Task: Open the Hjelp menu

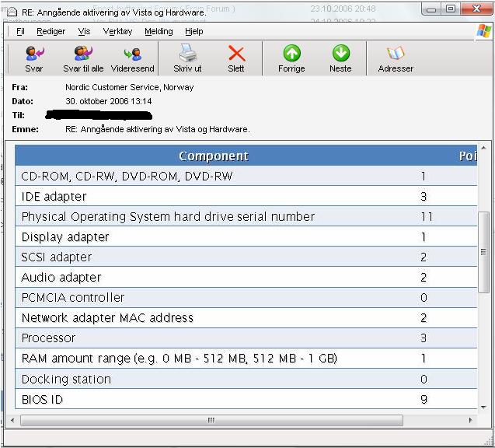Action: coord(193,31)
